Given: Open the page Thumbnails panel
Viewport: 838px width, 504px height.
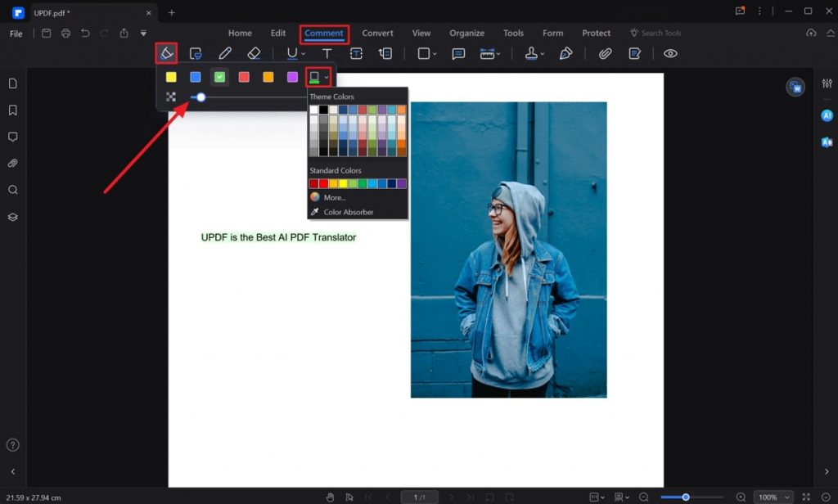Looking at the screenshot, I should pyautogui.click(x=11, y=83).
